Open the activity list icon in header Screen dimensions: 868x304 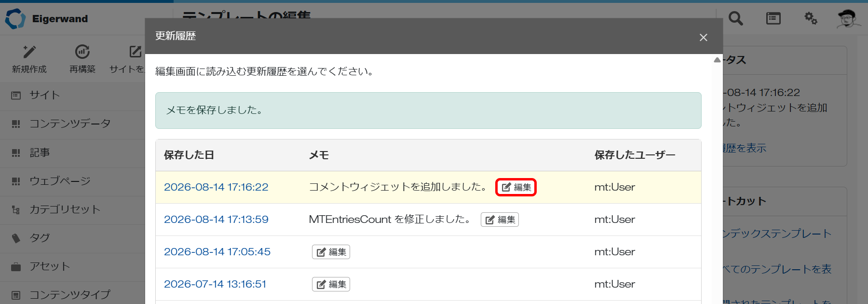(x=773, y=19)
